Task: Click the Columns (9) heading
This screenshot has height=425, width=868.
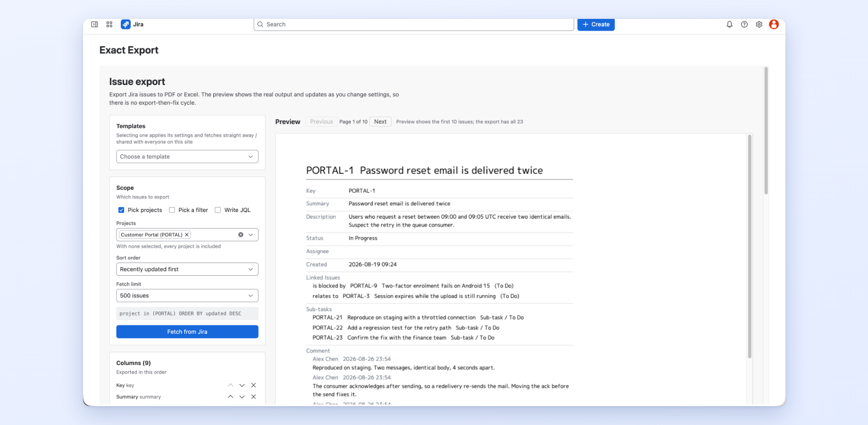Action: (134, 363)
